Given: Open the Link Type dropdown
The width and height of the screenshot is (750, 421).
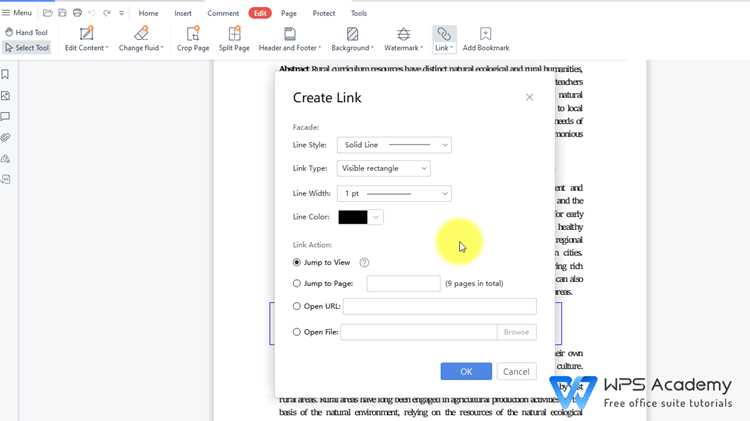Looking at the screenshot, I should point(384,168).
